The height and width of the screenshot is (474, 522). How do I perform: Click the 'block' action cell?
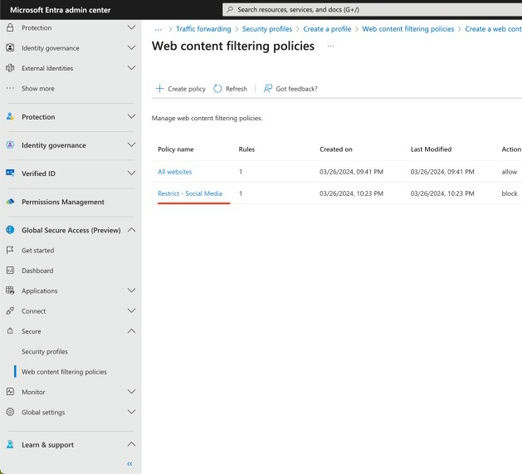509,193
